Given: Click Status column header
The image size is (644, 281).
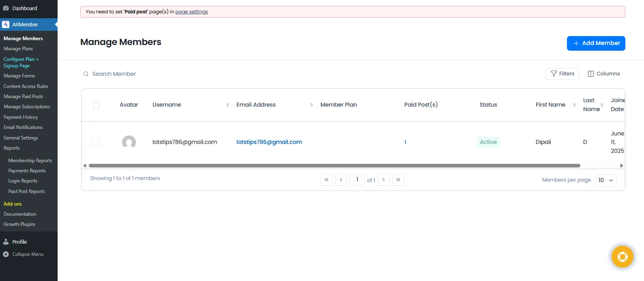Looking at the screenshot, I should pos(488,105).
